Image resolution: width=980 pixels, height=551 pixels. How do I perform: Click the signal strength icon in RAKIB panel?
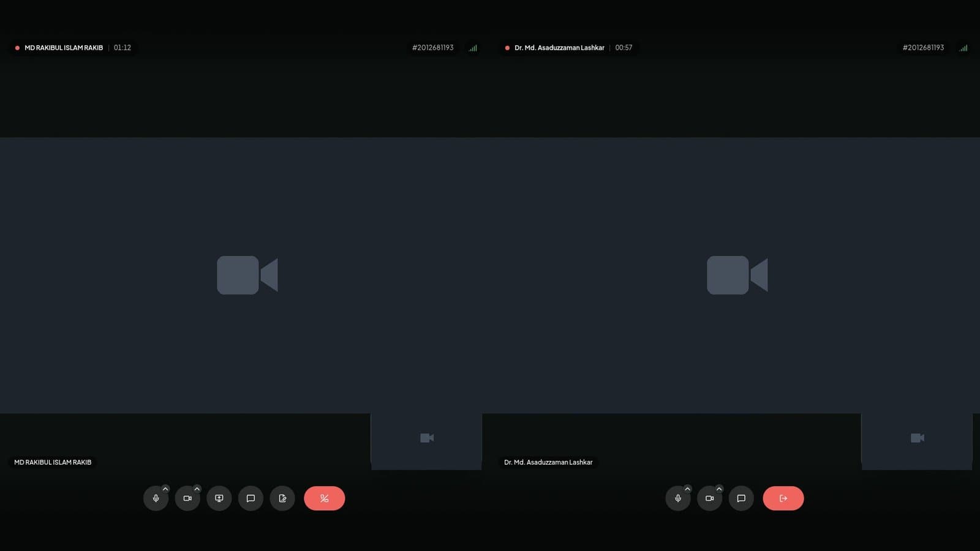point(473,48)
